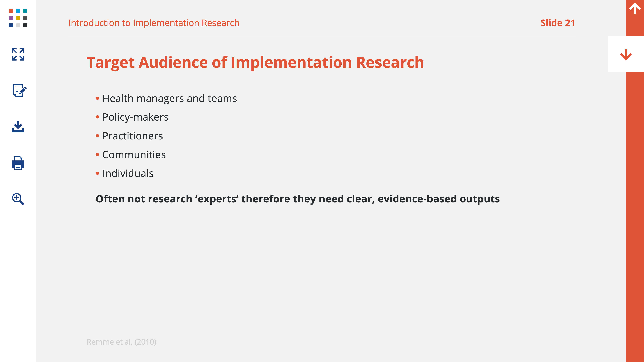Viewport: 644px width, 362px height.
Task: Click the Remme et al. (2010) citation
Action: pos(121,342)
